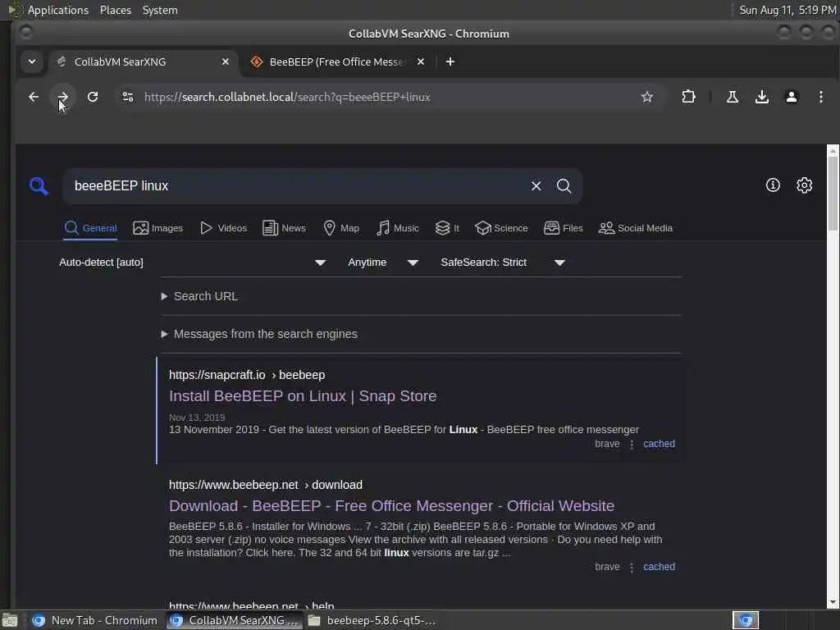This screenshot has width=840, height=630.
Task: Switch to the Music category
Action: 398,228
